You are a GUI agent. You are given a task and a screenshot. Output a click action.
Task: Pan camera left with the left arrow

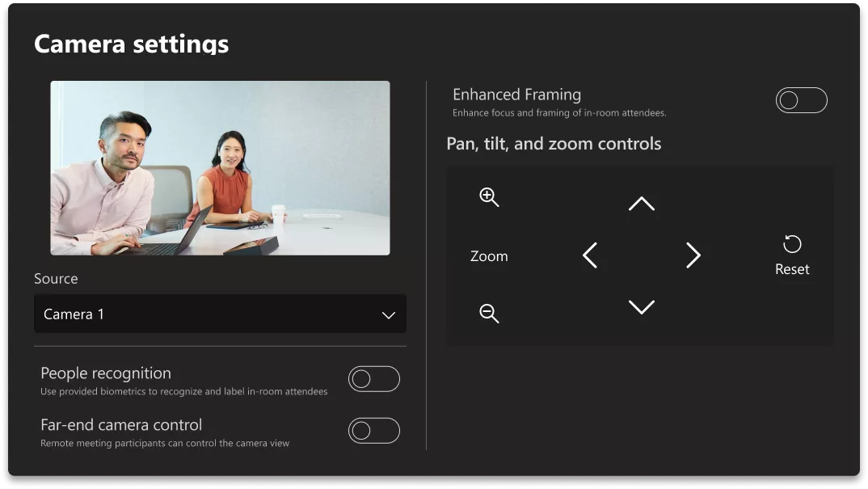590,255
